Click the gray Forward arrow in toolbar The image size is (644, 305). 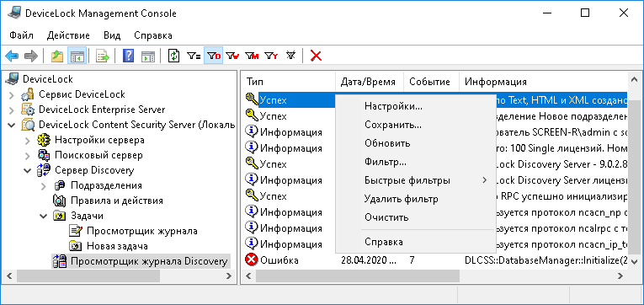[x=31, y=56]
